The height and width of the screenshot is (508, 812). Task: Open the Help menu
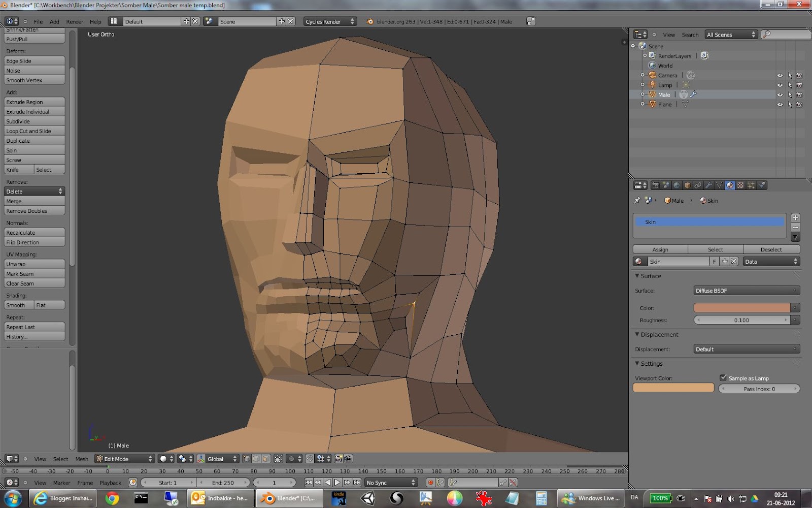pos(95,22)
